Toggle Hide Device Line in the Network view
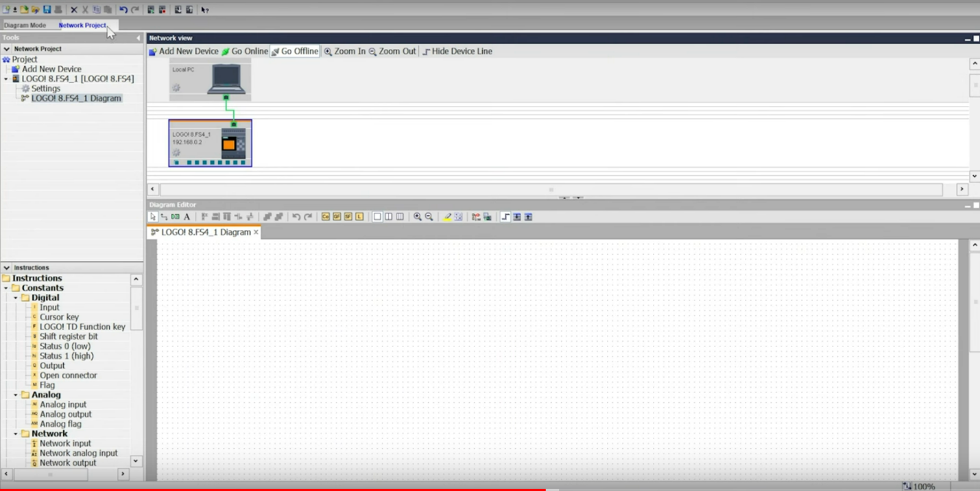980x491 pixels. tap(457, 51)
